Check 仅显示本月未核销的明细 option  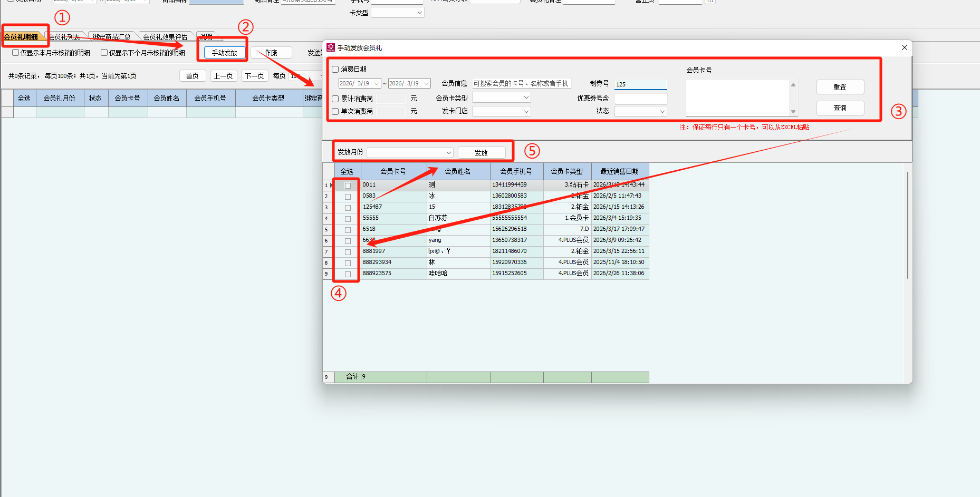tap(16, 53)
